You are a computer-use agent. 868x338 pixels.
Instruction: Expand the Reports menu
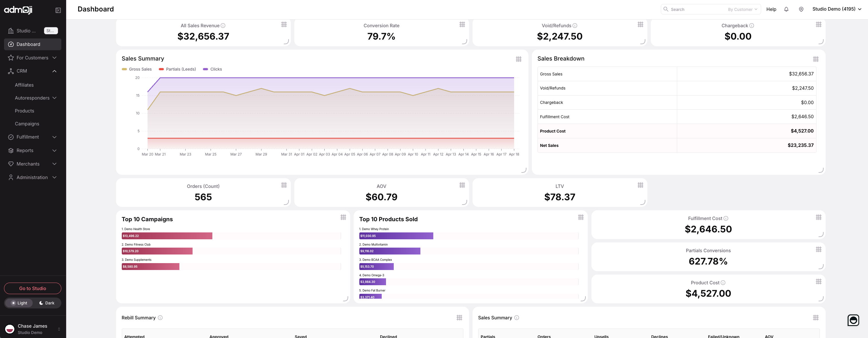click(33, 150)
